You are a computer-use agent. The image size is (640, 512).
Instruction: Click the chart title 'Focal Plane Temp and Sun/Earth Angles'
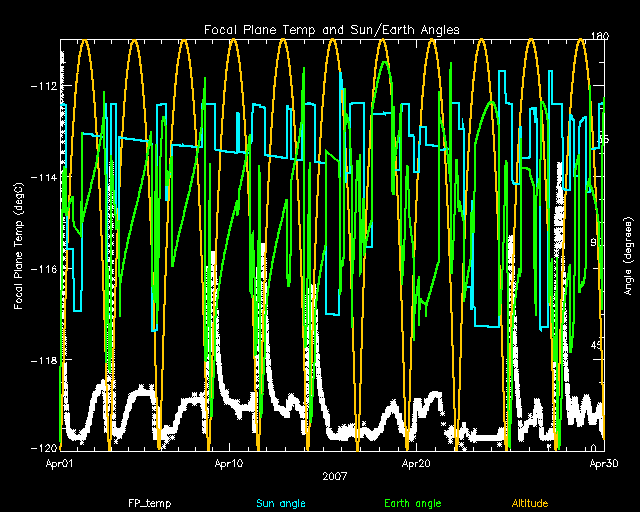[332, 30]
